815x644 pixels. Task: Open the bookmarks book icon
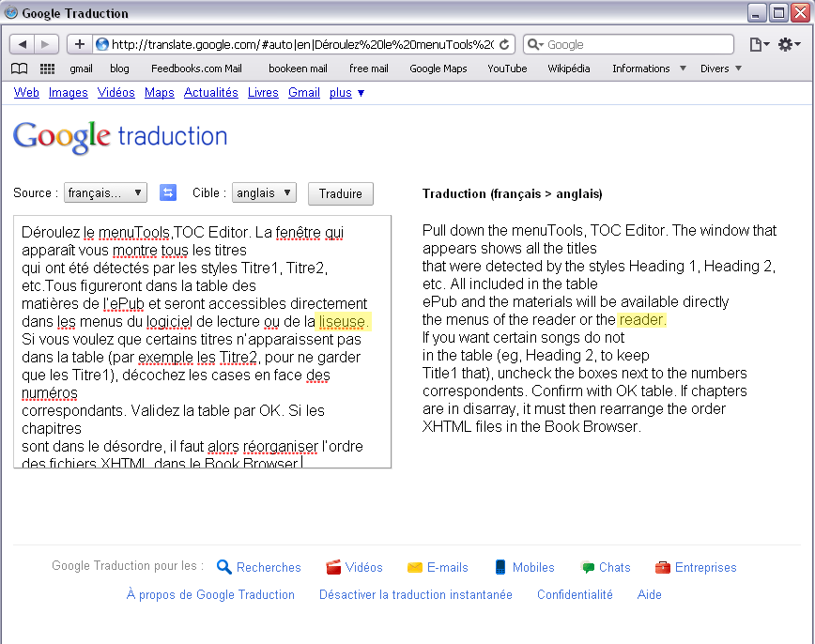pyautogui.click(x=19, y=69)
